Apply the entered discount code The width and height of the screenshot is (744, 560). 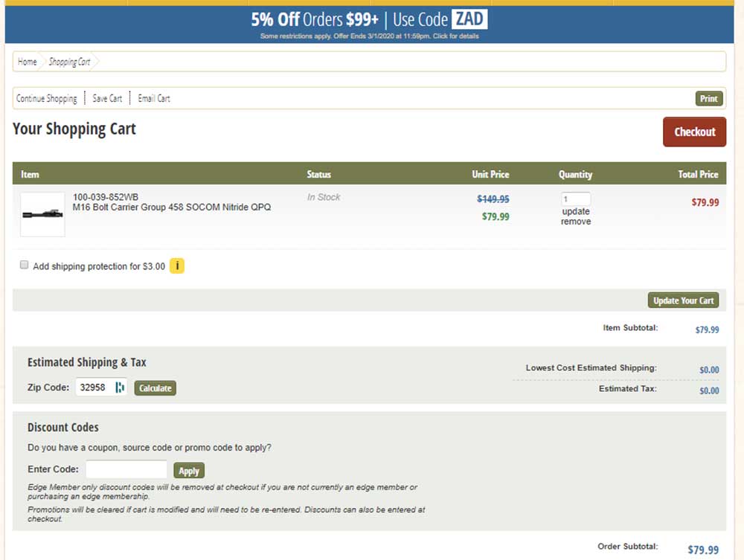(x=188, y=471)
